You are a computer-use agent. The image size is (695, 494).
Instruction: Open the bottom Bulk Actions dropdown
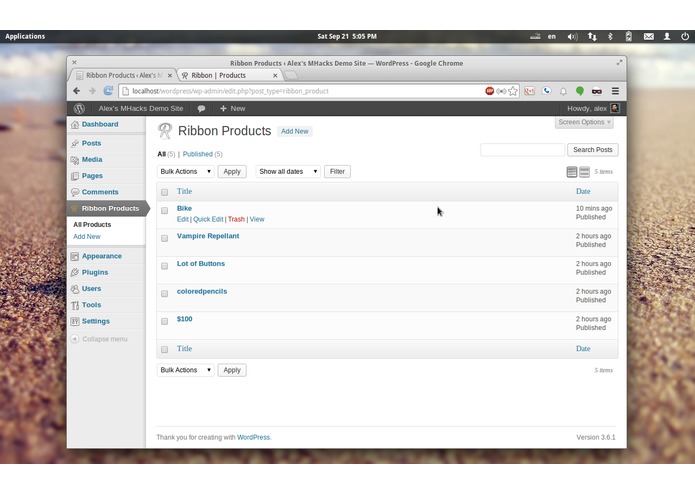tap(186, 370)
